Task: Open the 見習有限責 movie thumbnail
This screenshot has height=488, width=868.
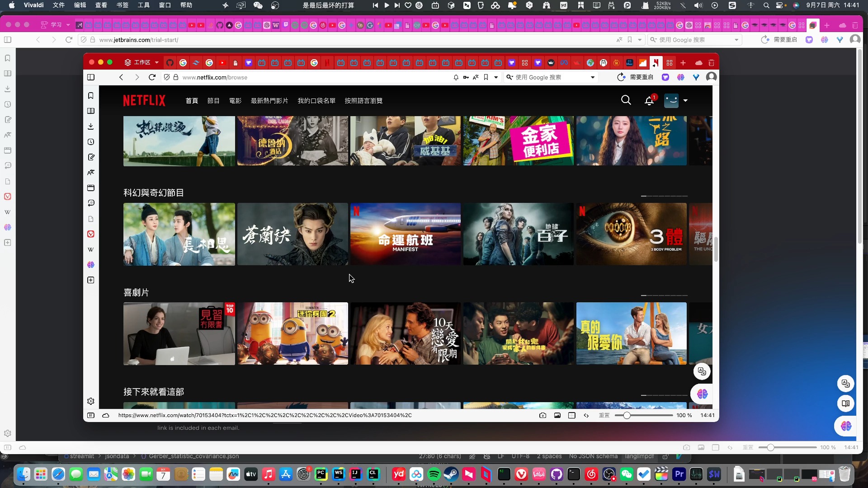Action: [x=179, y=333]
